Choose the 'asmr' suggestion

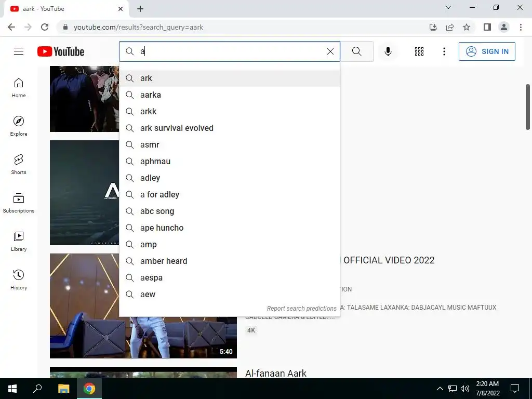point(229,145)
